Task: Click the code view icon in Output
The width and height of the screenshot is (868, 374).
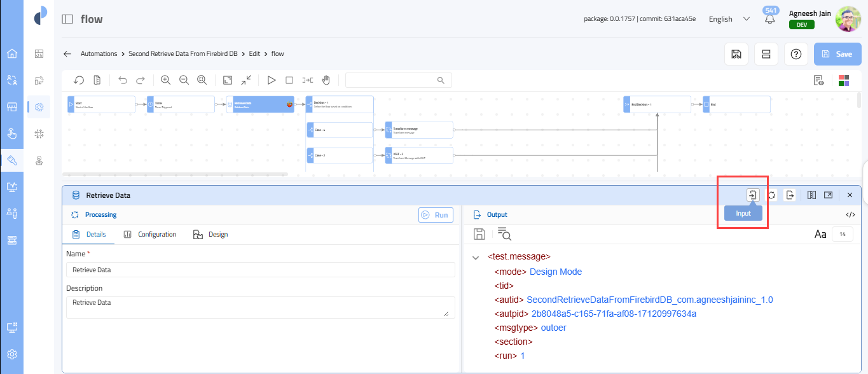Action: (x=850, y=215)
